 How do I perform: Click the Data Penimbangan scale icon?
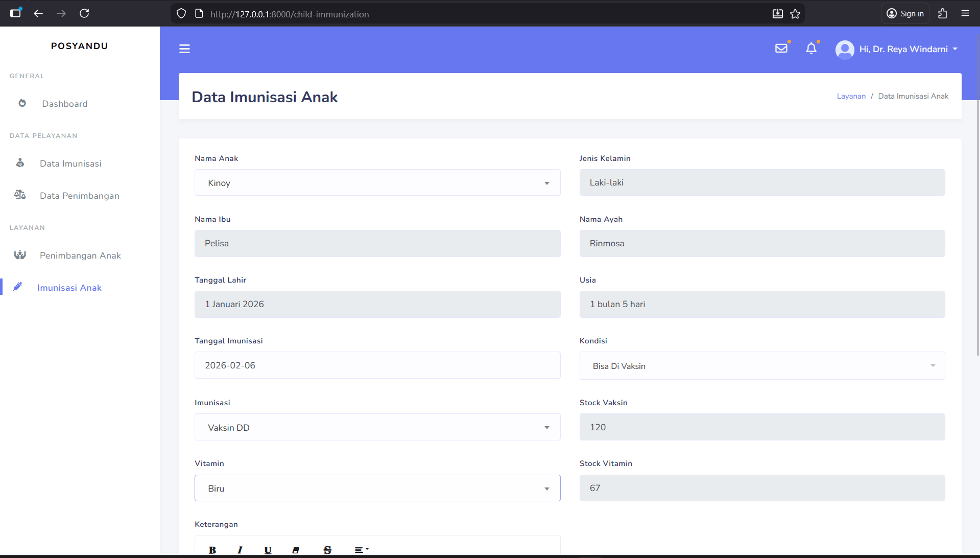[x=20, y=195]
